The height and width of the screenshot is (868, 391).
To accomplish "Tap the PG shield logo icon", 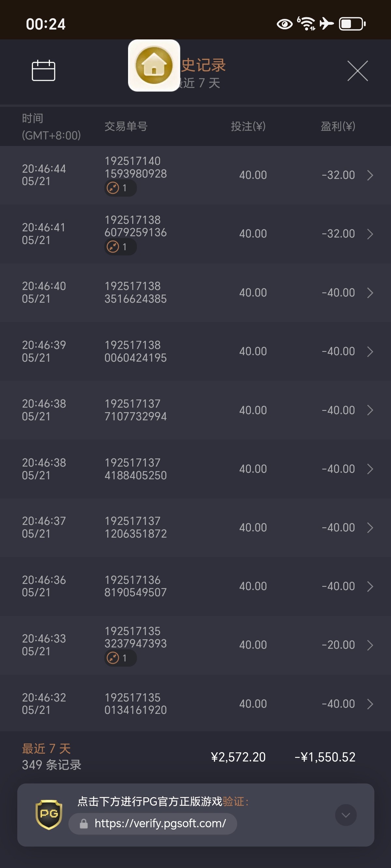I will coord(49,814).
